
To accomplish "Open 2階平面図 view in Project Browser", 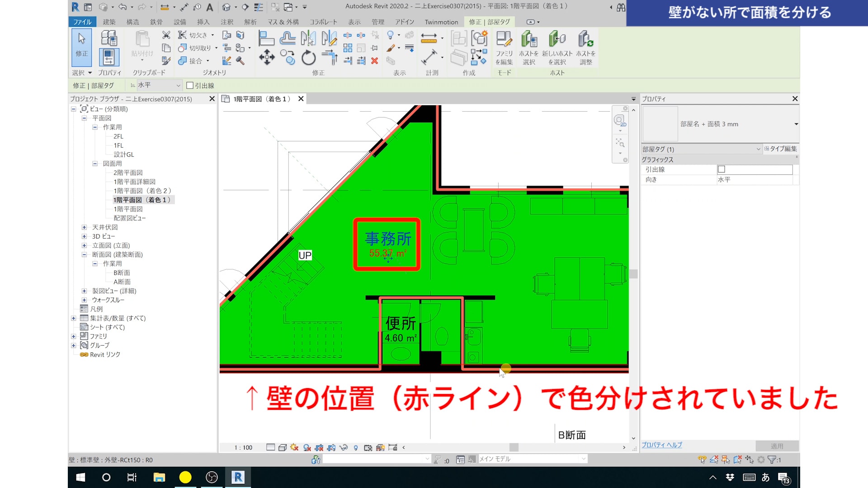I will click(128, 173).
